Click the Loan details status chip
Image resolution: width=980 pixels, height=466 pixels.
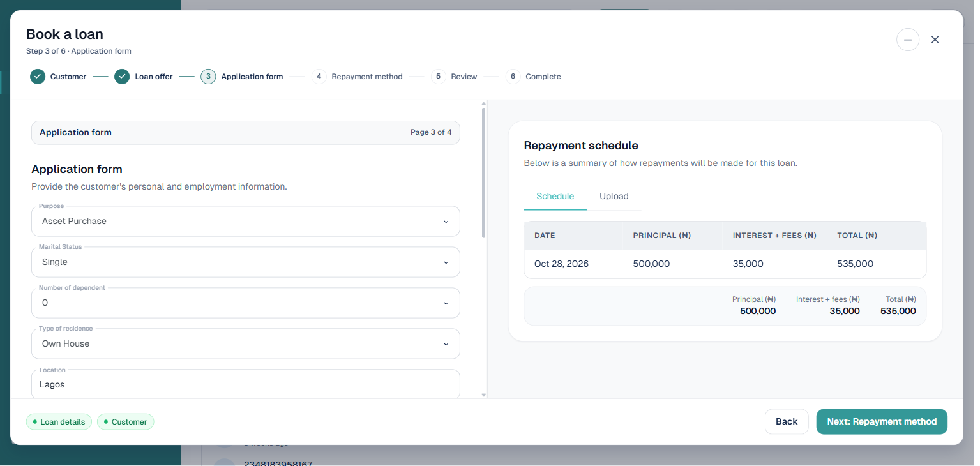[x=59, y=422]
